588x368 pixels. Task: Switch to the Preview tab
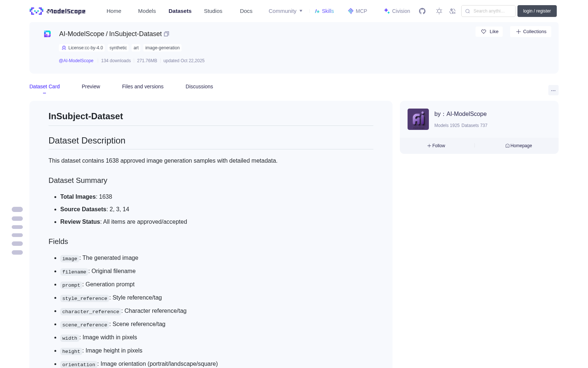point(91,86)
